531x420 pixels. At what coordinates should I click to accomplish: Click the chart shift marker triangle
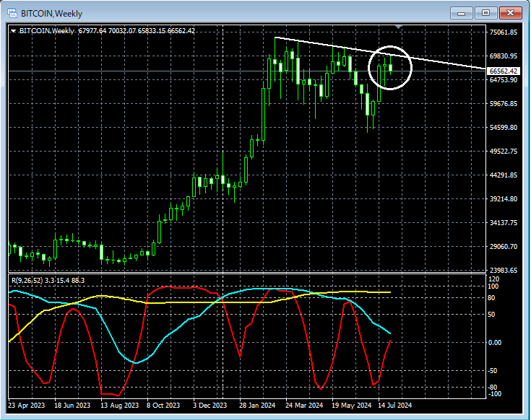[399, 27]
